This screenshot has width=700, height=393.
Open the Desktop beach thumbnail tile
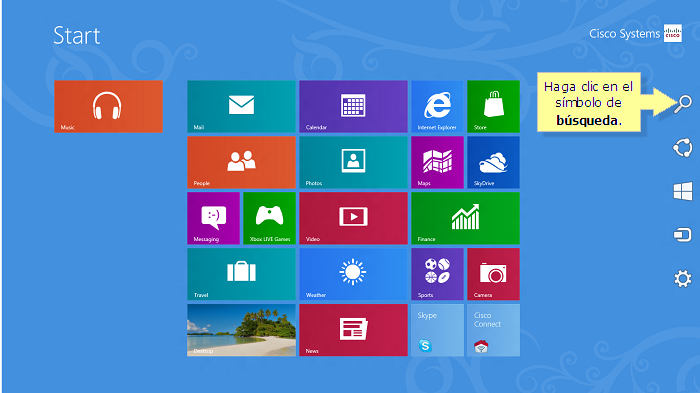tap(241, 330)
